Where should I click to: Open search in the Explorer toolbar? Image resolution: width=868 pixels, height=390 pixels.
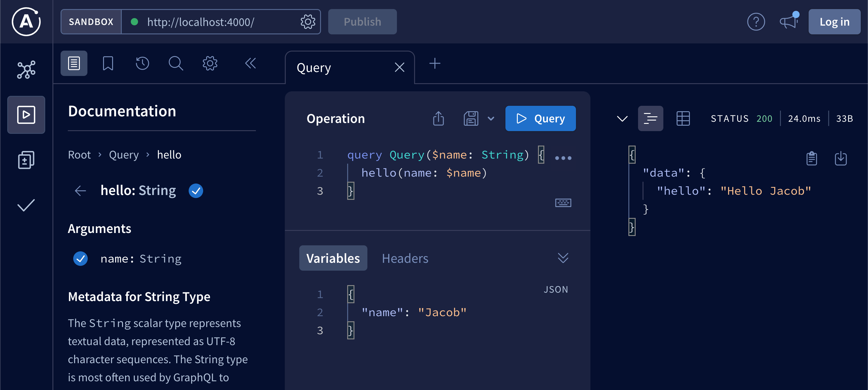(x=175, y=63)
